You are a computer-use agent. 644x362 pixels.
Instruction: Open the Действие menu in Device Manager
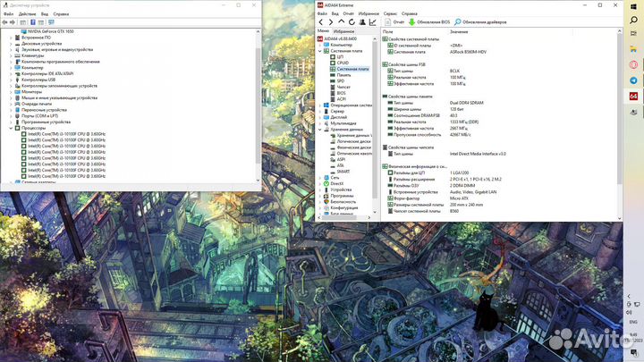point(27,14)
